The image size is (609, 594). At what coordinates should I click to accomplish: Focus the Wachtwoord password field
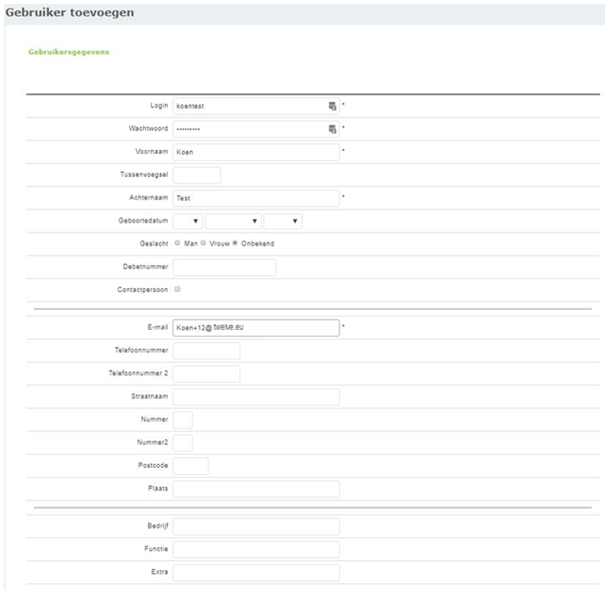256,129
